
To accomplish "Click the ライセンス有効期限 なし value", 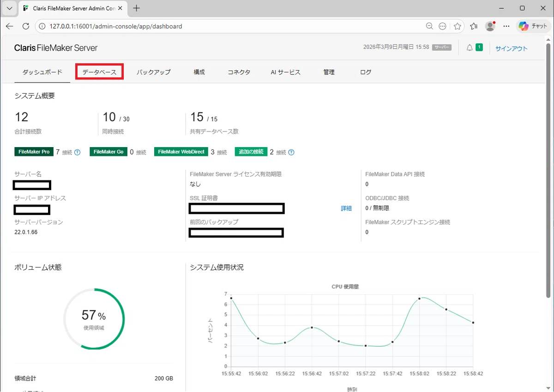I will 195,184.
